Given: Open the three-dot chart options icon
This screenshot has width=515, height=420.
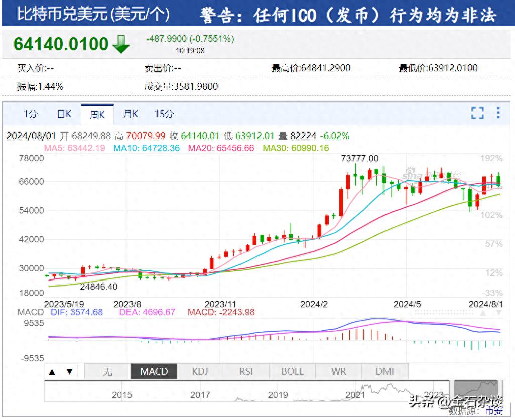Looking at the screenshot, I should (x=498, y=114).
